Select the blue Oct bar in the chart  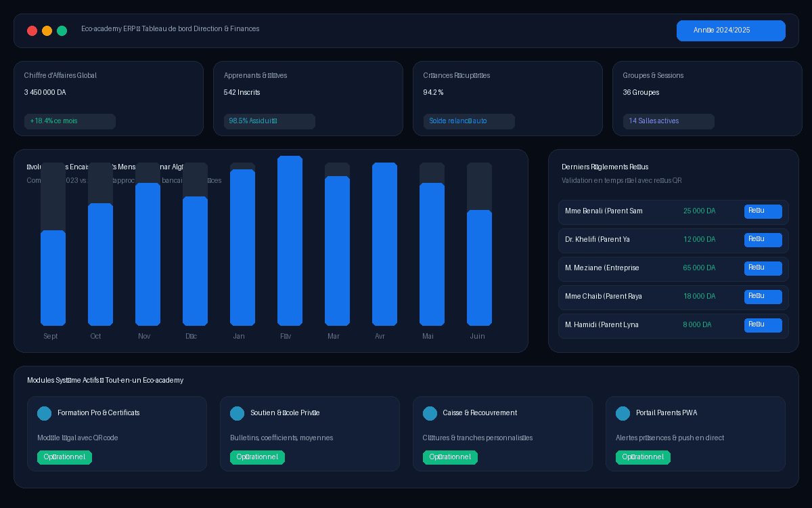click(100, 264)
